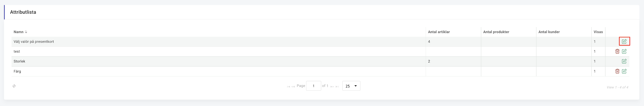Edit the Färg attribute

click(624, 71)
